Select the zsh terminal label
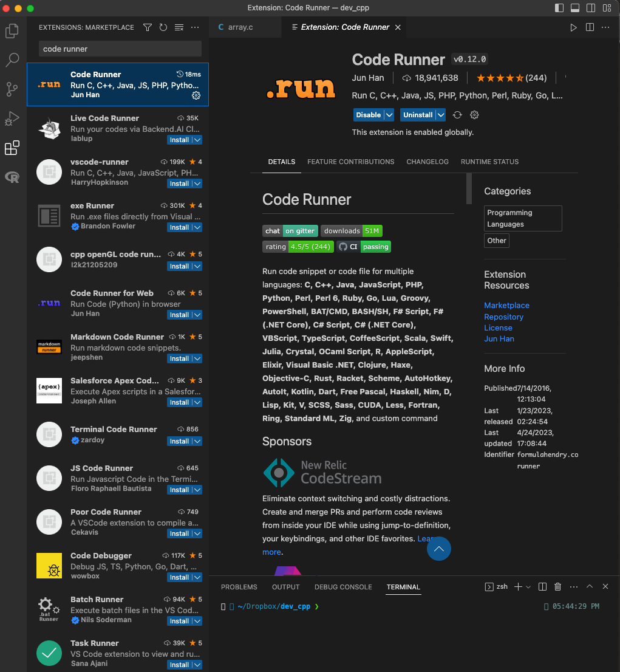 (496, 587)
